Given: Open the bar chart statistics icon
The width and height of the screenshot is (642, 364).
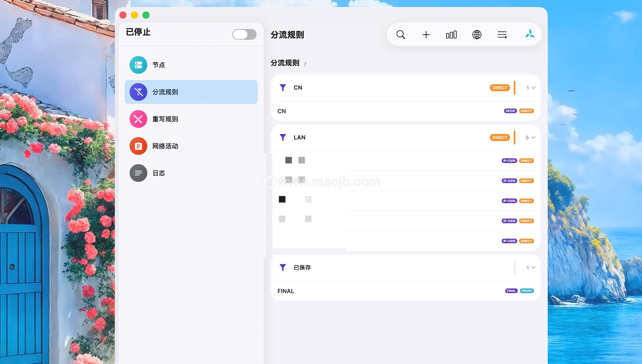Looking at the screenshot, I should [451, 35].
